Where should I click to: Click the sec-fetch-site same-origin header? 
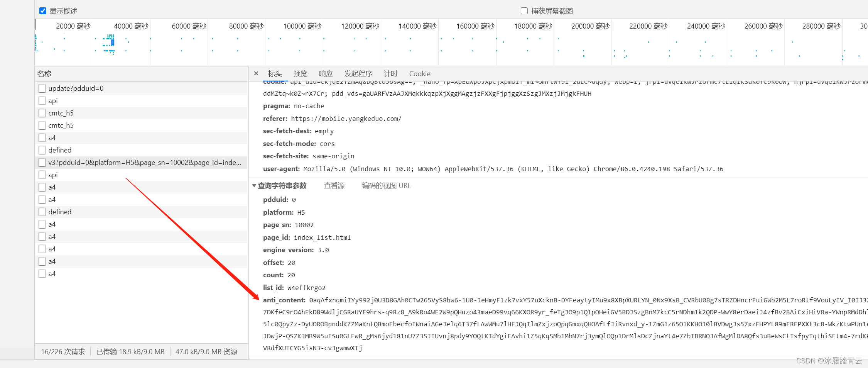pos(309,156)
